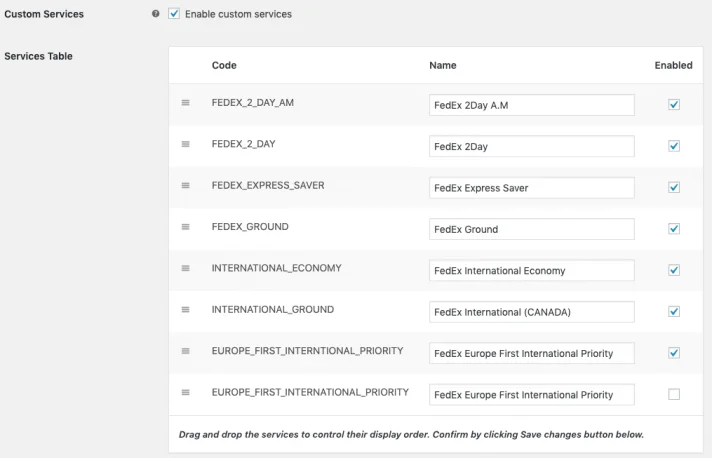Screen dimensions: 712x458
Task: Click the drag handle for FEDEX_2_DAY row
Action: pyautogui.click(x=185, y=144)
